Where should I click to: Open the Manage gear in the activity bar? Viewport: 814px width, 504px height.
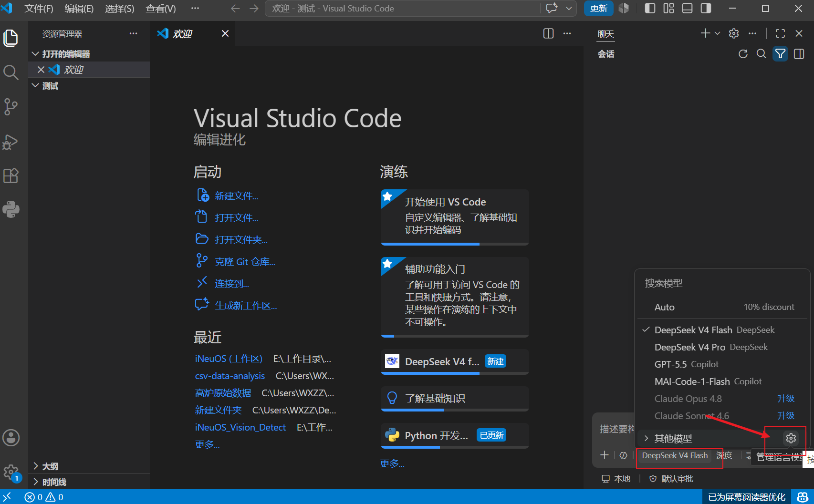(11, 473)
